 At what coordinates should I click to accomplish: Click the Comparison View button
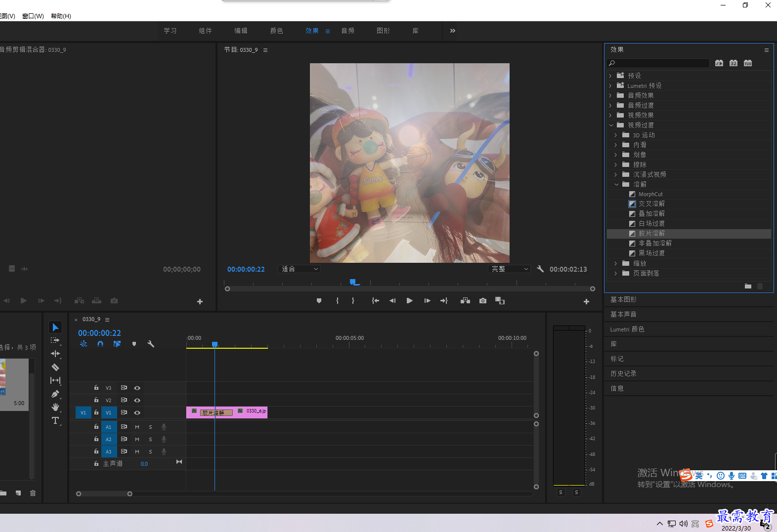click(500, 301)
